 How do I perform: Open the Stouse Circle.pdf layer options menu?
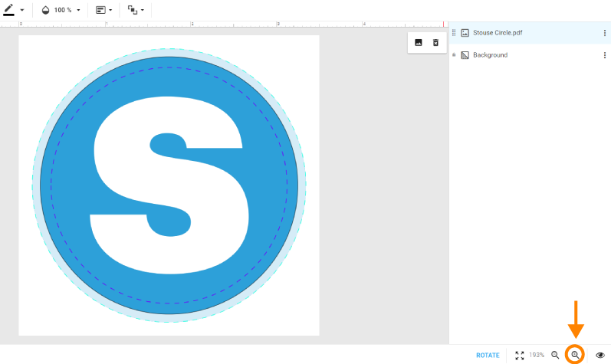[605, 33]
